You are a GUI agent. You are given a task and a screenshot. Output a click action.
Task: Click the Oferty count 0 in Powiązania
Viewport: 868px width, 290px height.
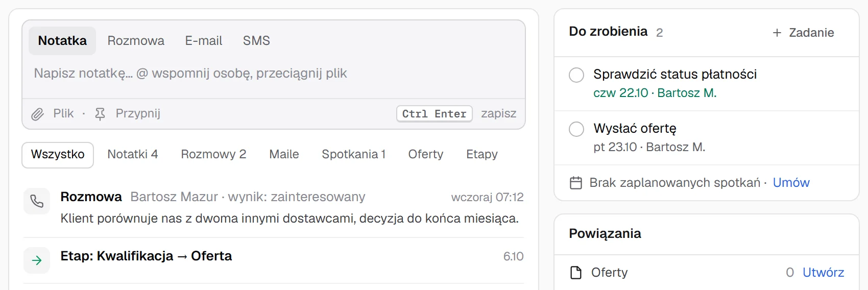point(790,273)
